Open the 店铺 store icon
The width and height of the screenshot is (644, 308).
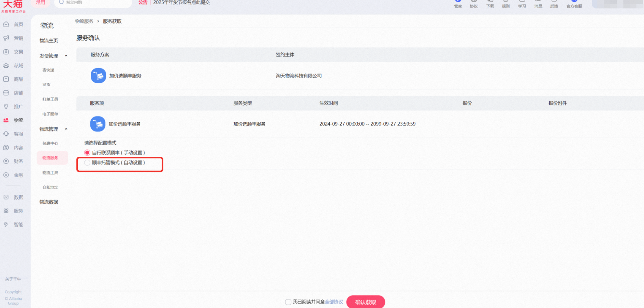coord(6,93)
